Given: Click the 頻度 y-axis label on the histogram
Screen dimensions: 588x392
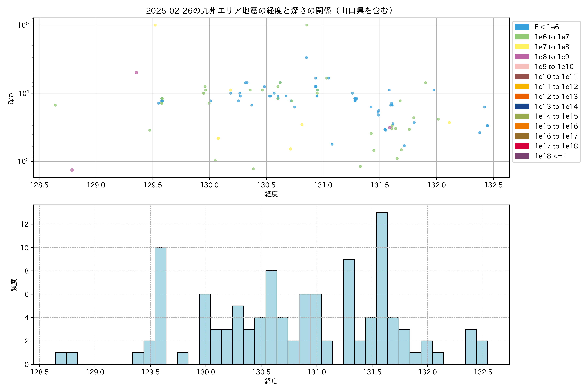Looking at the screenshot, I should [x=14, y=285].
